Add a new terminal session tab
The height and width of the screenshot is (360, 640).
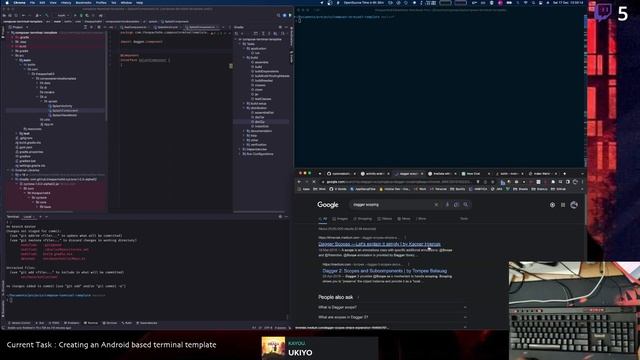[40, 217]
